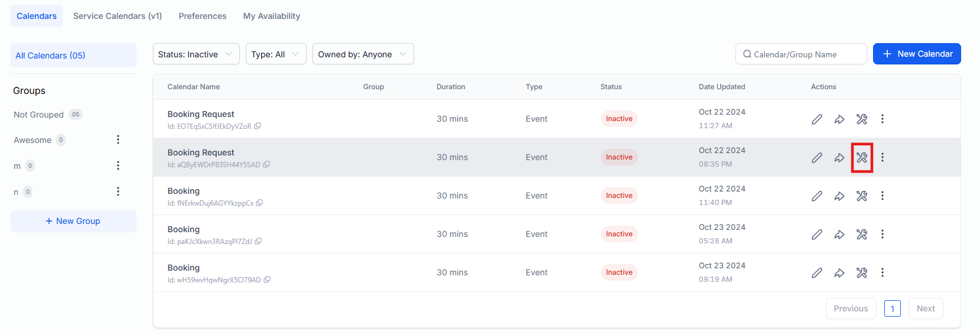The image size is (980, 335).
Task: Open options menu for the Awesome group
Action: (x=118, y=140)
